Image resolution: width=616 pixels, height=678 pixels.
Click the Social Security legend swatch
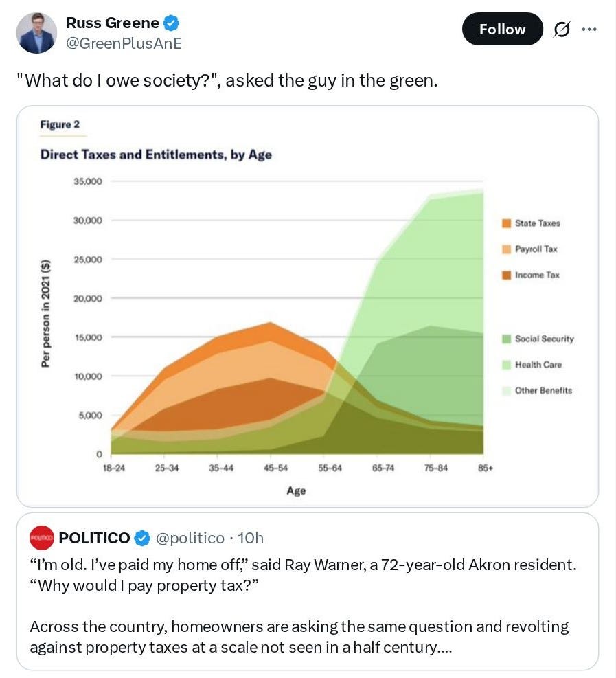click(506, 339)
